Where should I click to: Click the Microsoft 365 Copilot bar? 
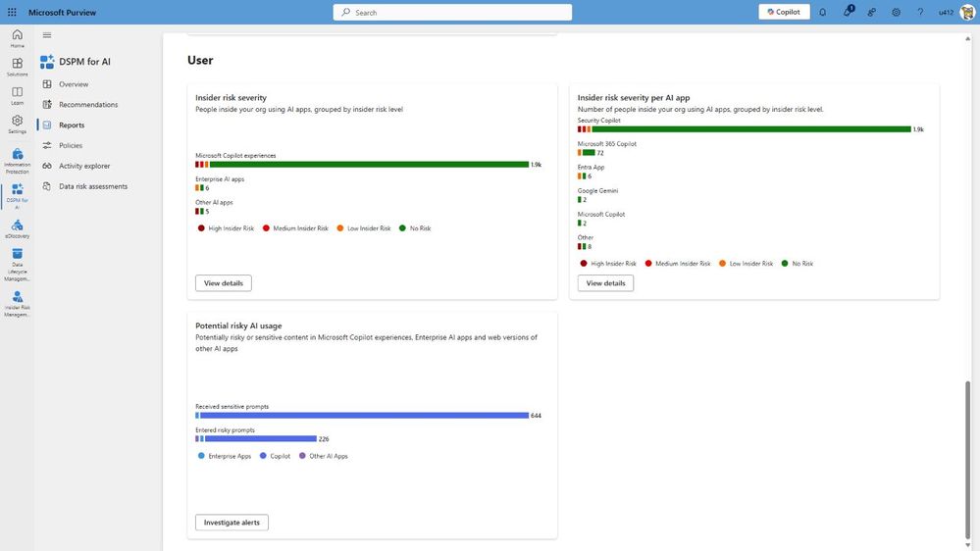tap(589, 152)
